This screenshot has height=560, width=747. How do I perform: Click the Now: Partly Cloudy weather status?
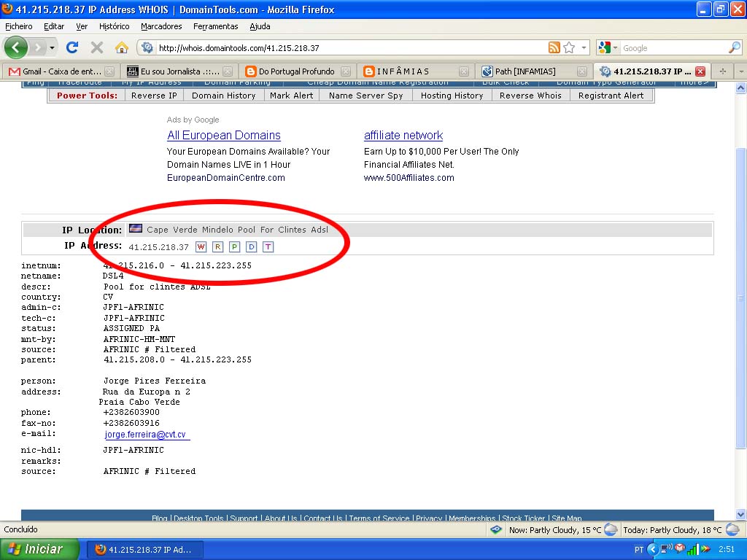coord(563,529)
